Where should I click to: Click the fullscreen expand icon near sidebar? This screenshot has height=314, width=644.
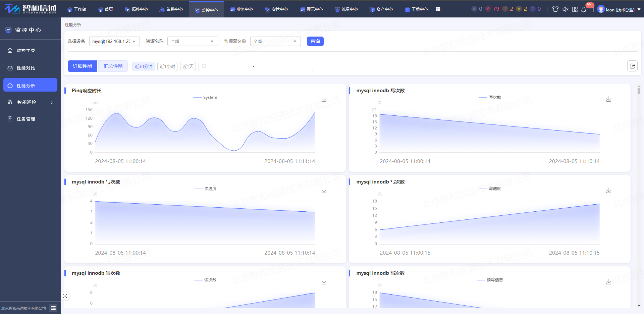(x=65, y=296)
